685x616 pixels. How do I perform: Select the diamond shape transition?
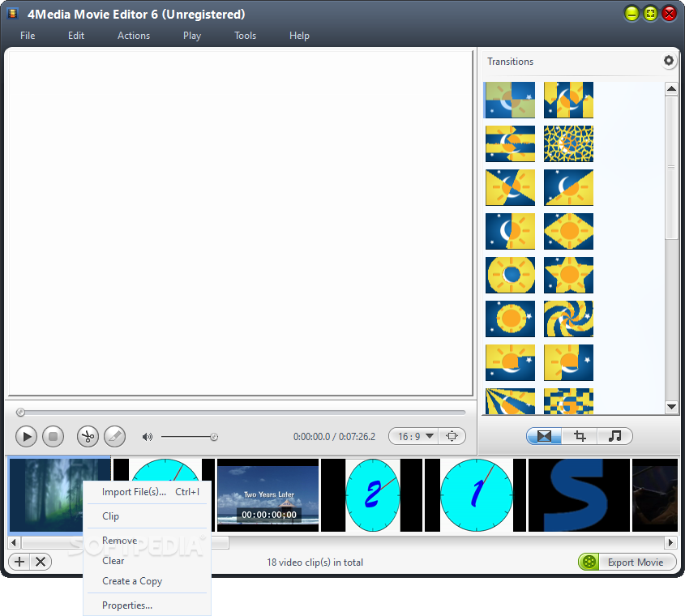tap(568, 231)
